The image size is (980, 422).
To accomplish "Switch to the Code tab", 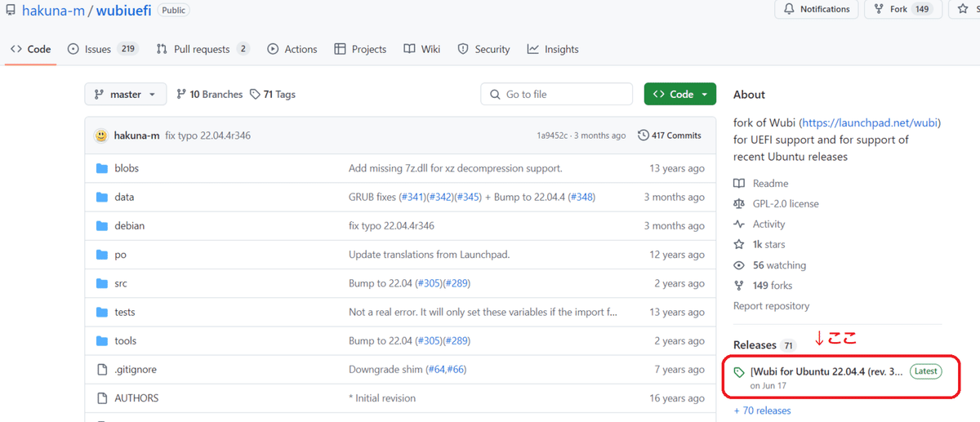I will click(x=30, y=49).
